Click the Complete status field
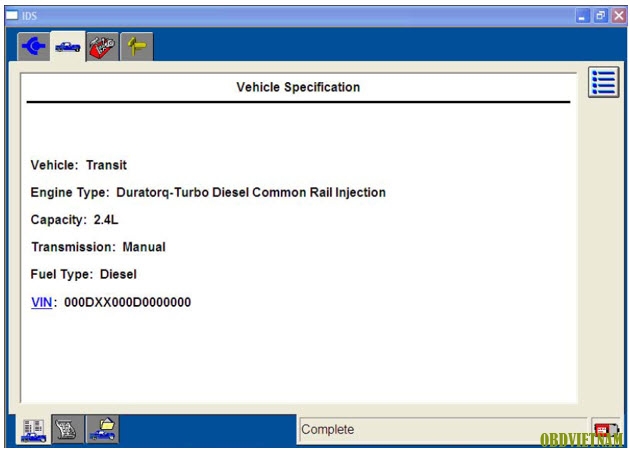 [442, 430]
